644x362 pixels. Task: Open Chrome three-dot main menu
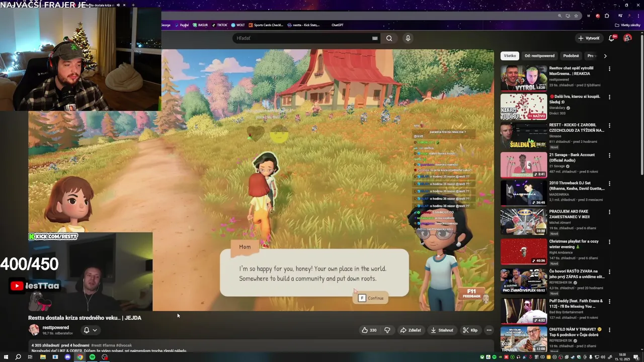[x=638, y=16]
